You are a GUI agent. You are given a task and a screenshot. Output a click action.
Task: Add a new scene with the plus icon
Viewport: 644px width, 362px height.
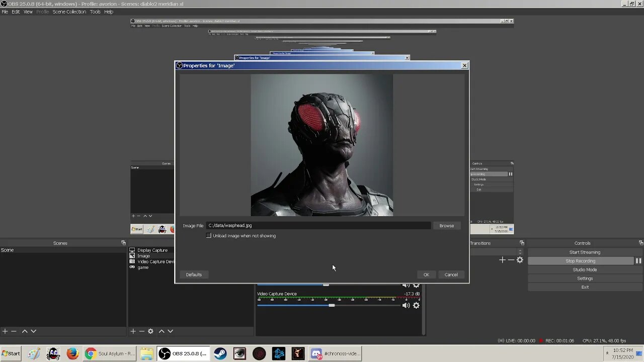click(5, 331)
